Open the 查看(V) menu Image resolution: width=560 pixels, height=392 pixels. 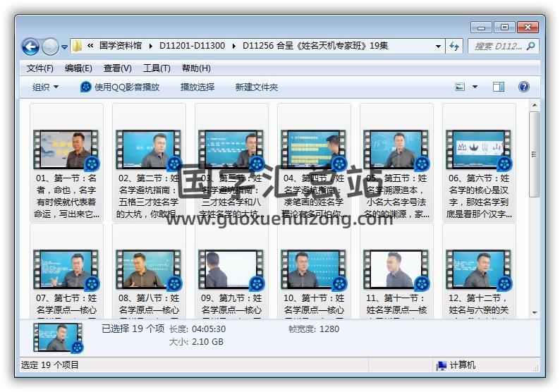tap(117, 68)
